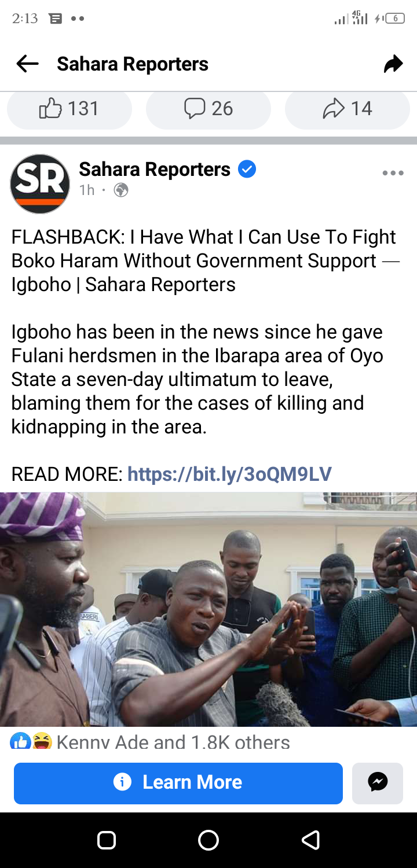View the post photo of Igboho
The height and width of the screenshot is (868, 417).
[x=209, y=609]
